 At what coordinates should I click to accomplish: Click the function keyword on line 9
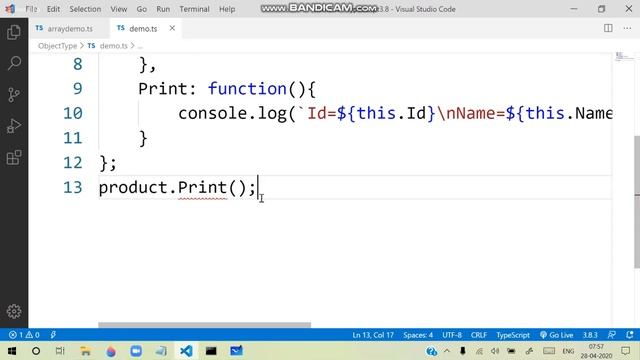point(247,89)
